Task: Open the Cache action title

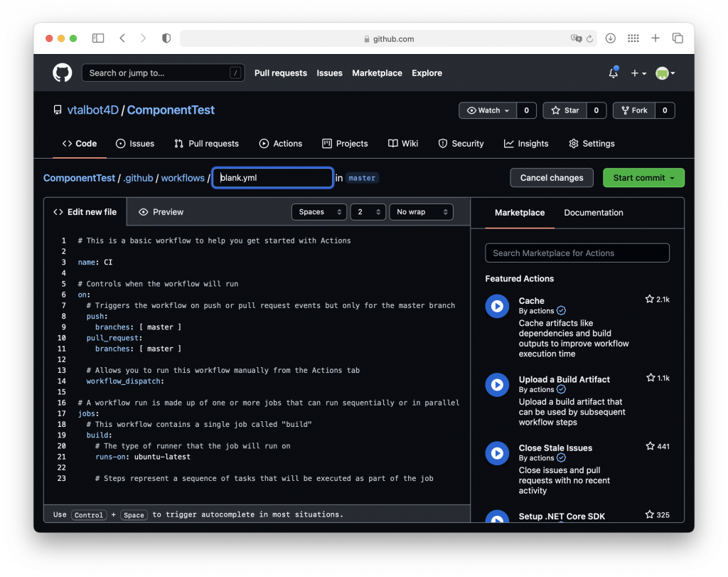Action: (531, 300)
